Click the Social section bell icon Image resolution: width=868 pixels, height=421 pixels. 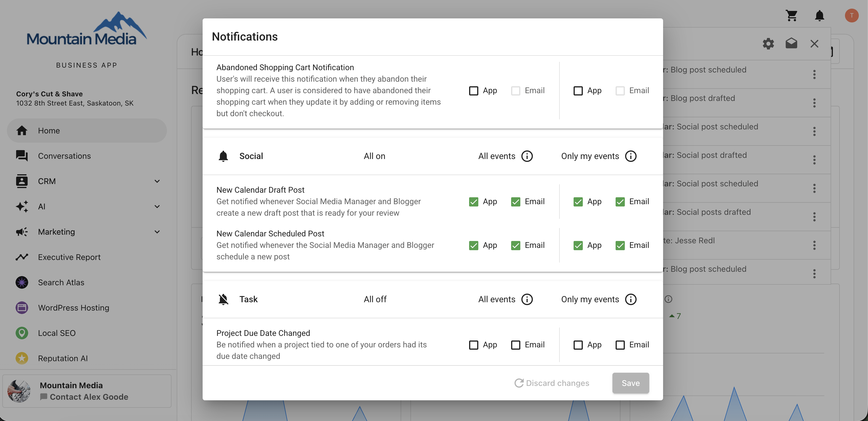pos(223,156)
